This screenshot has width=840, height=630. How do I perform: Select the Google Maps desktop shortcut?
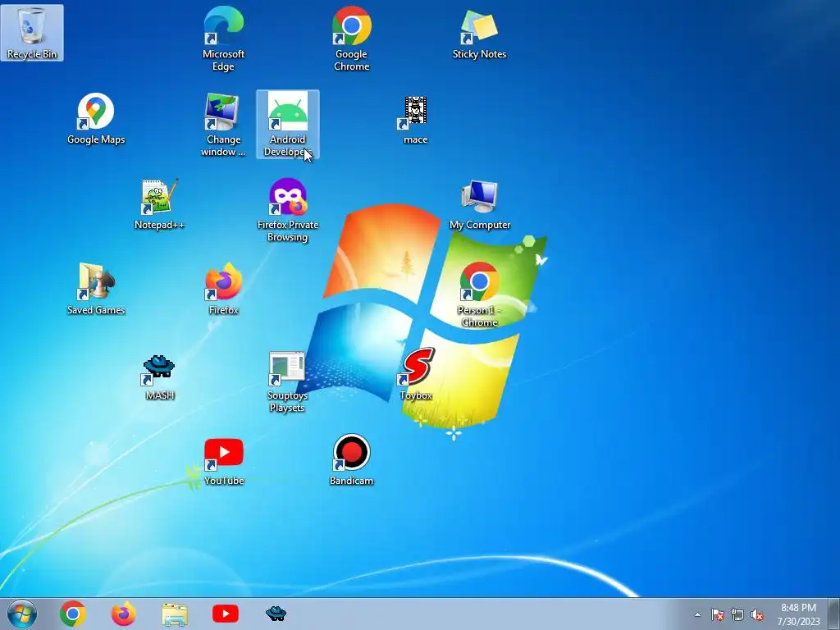click(x=96, y=118)
